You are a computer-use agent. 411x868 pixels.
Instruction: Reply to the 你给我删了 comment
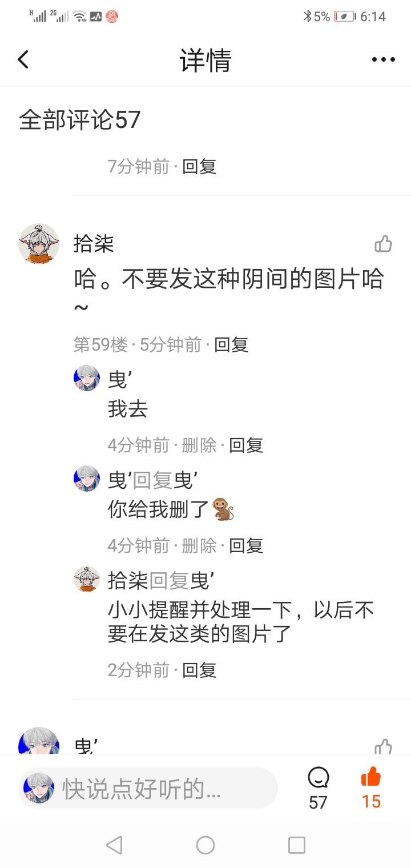246,545
